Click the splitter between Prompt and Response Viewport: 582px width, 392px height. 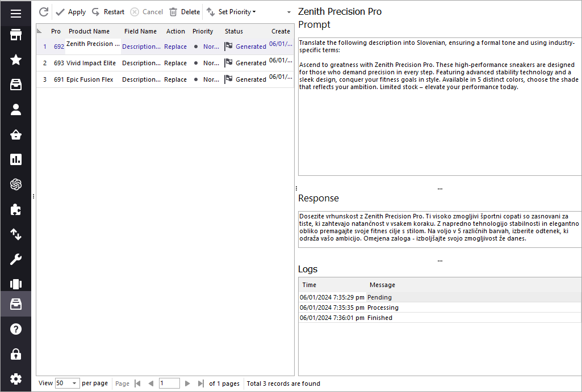[440, 188]
